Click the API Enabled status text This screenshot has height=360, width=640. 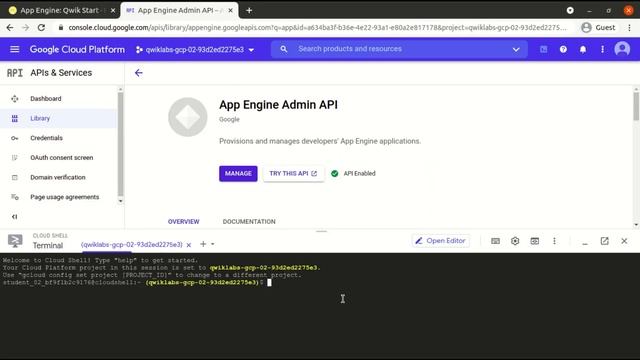[x=359, y=173]
